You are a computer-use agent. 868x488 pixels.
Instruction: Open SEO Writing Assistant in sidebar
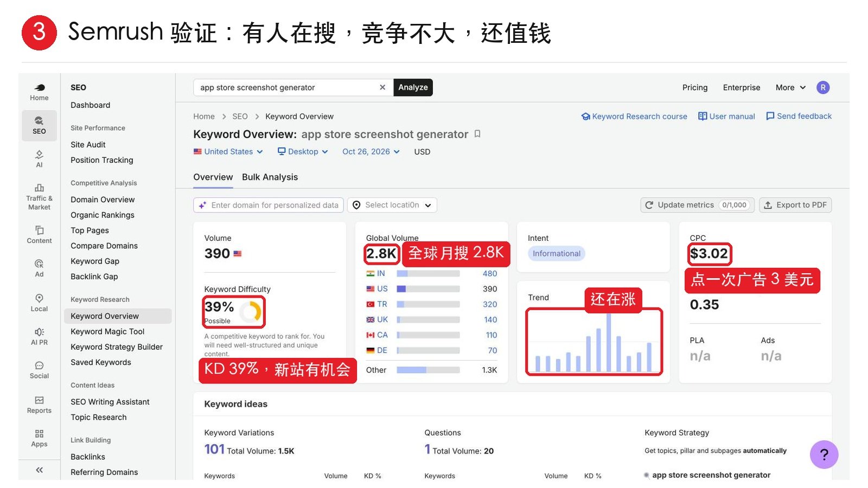click(x=110, y=402)
